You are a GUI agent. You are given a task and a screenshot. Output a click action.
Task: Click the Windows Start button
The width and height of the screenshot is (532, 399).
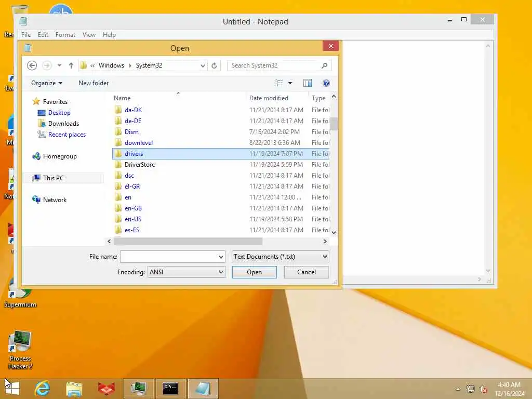pyautogui.click(x=12, y=389)
